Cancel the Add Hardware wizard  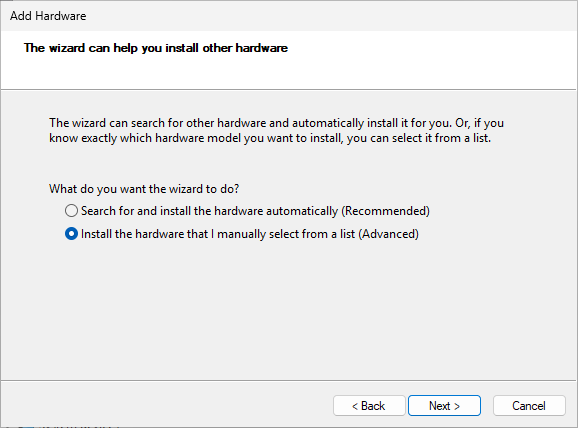[529, 406]
